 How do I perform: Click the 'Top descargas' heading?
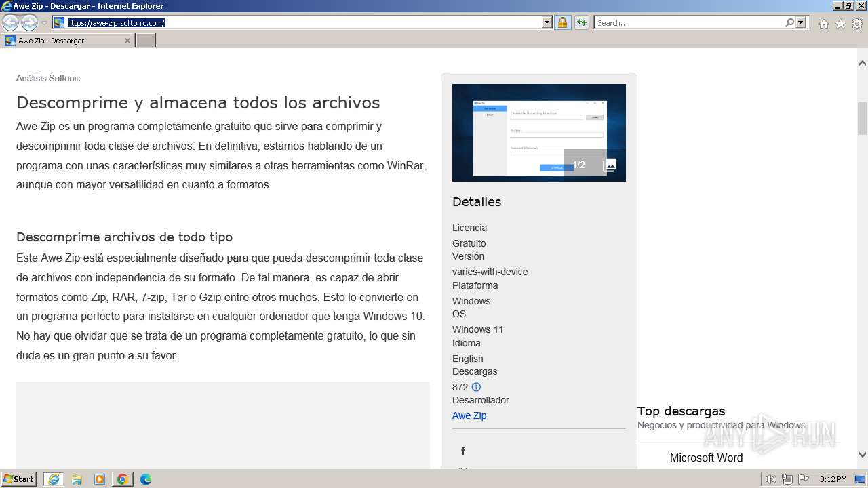(682, 411)
